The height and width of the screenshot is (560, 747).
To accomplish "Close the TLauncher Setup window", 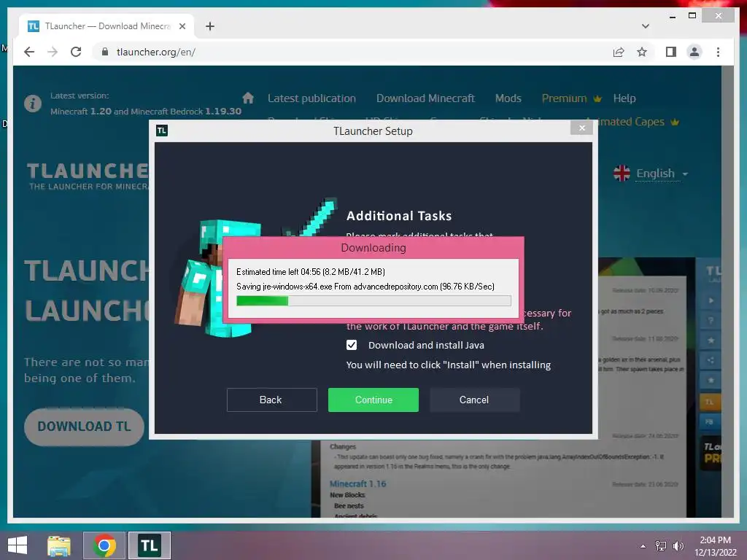I will click(581, 128).
